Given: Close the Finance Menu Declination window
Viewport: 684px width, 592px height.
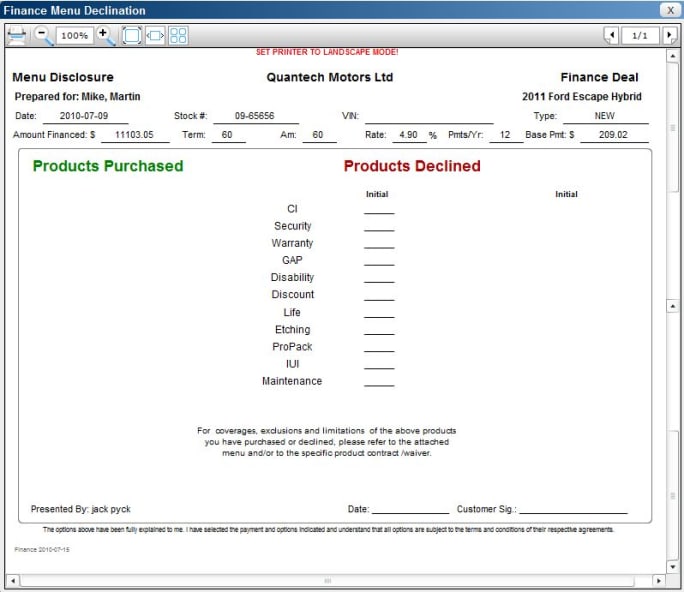Looking at the screenshot, I should [670, 10].
